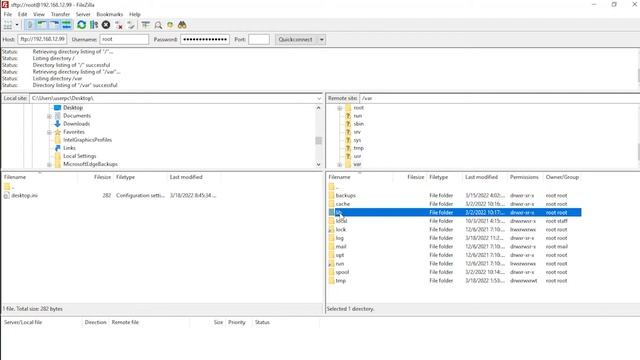Toggle message log display

click(30, 25)
